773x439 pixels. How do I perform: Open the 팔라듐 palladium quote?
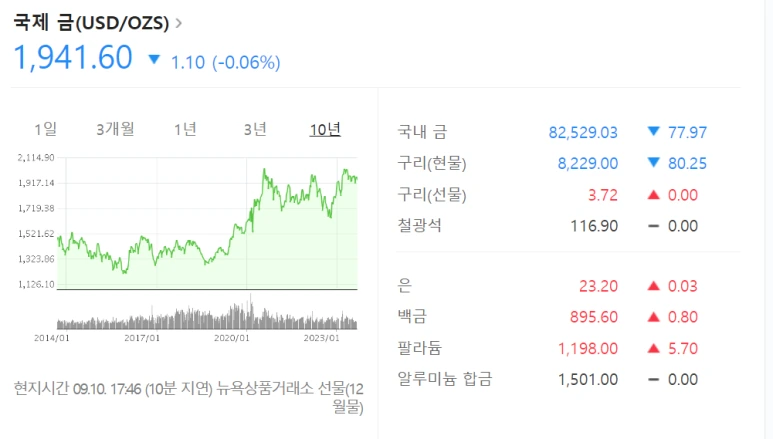pyautogui.click(x=420, y=348)
